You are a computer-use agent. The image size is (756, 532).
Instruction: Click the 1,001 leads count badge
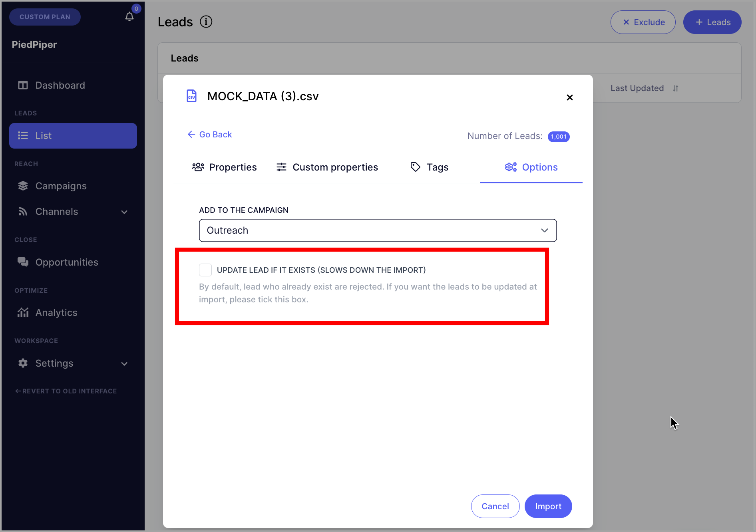point(559,137)
